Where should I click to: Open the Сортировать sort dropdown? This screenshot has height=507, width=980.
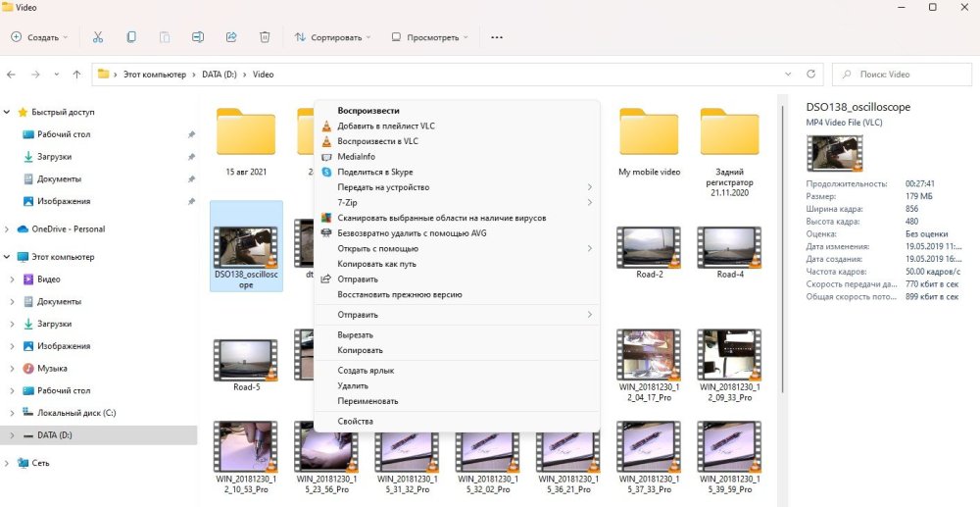point(333,37)
